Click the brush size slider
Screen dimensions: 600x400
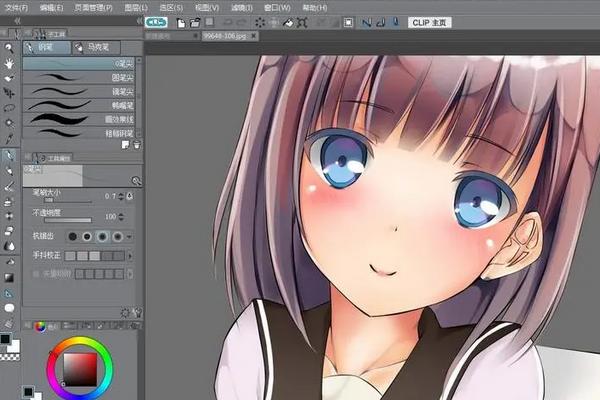click(x=68, y=201)
